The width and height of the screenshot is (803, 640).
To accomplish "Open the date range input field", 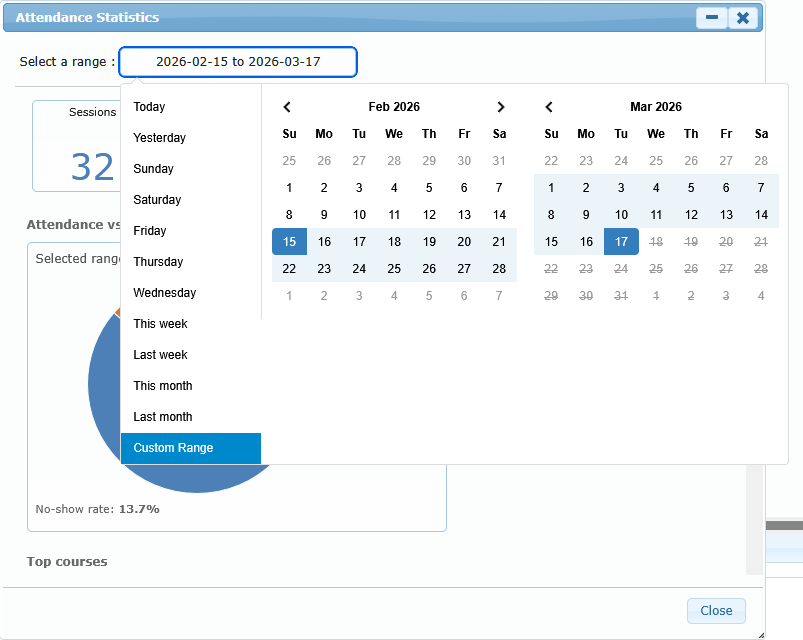I will tap(237, 62).
